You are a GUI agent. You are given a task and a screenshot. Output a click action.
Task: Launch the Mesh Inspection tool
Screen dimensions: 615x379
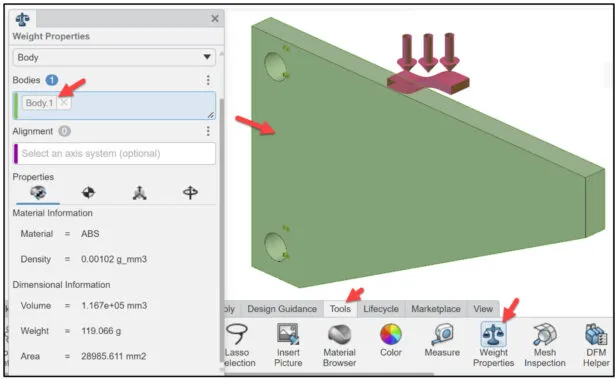pyautogui.click(x=545, y=345)
